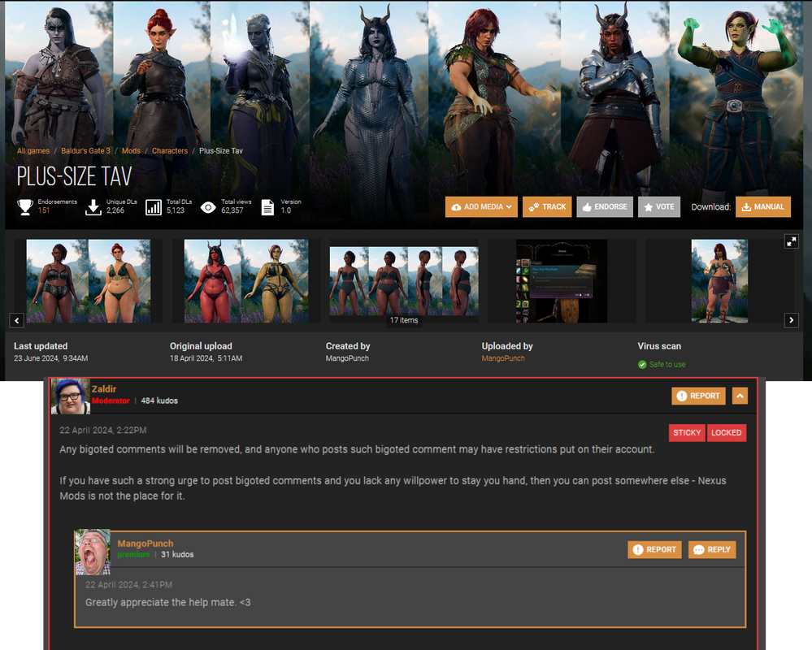This screenshot has width=812, height=650.
Task: Endorse the Plus-Size Tav mod
Action: tap(605, 206)
